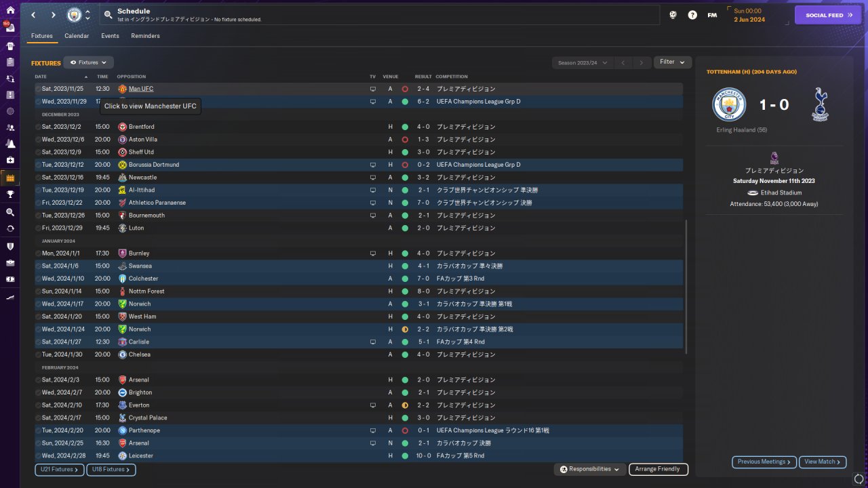
Task: Click the date display Sun 2 Jun 2024
Action: (749, 15)
